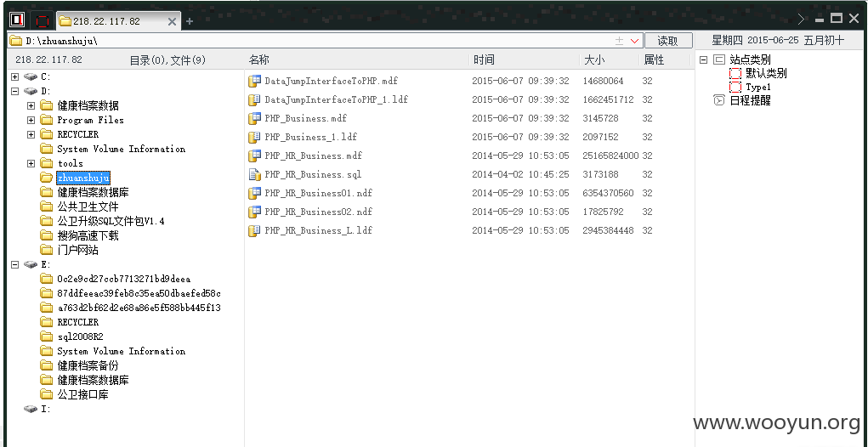
Task: Open the 门户网站 folder
Action: (77, 250)
